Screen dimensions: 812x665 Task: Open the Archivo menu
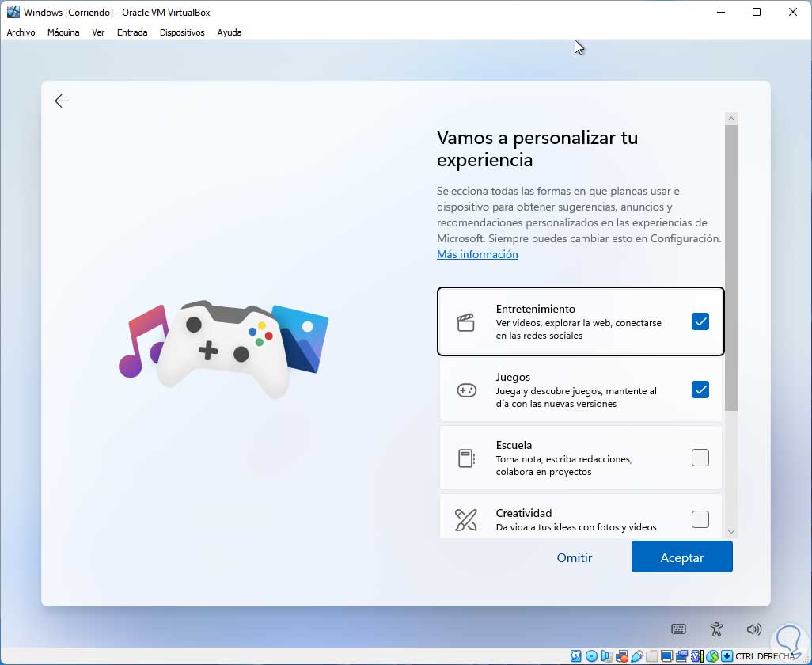click(x=21, y=32)
